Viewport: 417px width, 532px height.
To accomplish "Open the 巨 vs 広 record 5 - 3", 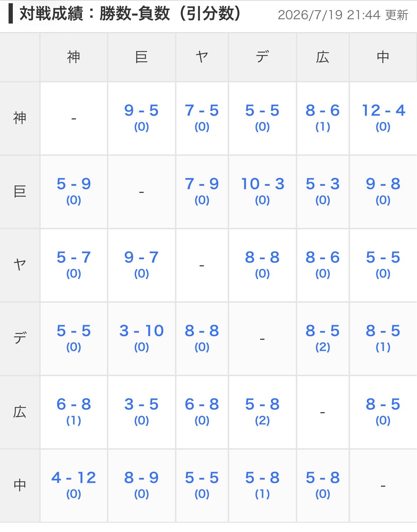I will click(323, 191).
